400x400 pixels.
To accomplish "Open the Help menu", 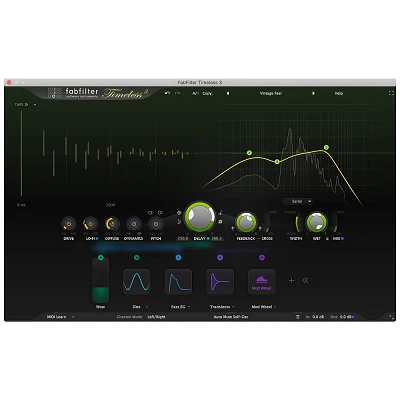I will coord(339,93).
